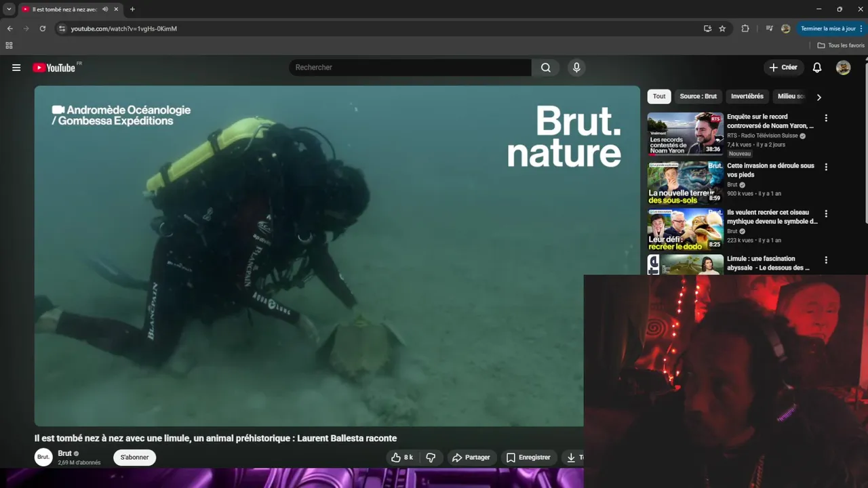This screenshot has width=868, height=488.
Task: Click in the Rechercher search field
Action: click(410, 68)
